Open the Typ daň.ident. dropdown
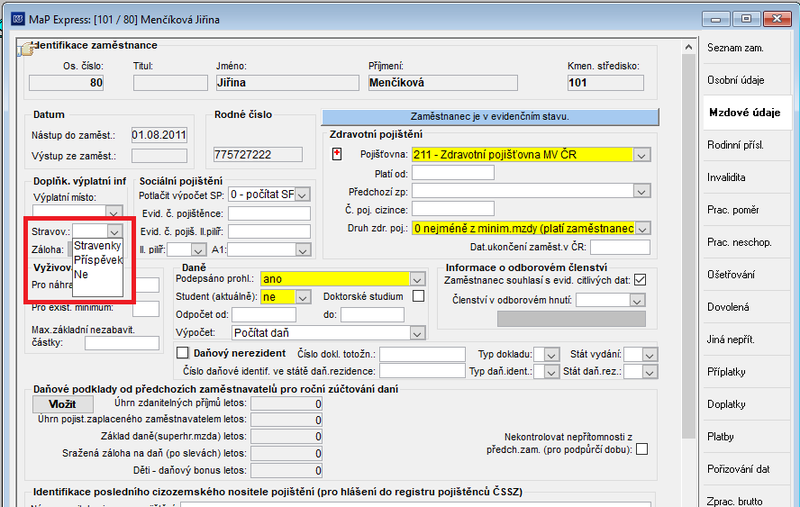This screenshot has width=800, height=507. coord(552,372)
